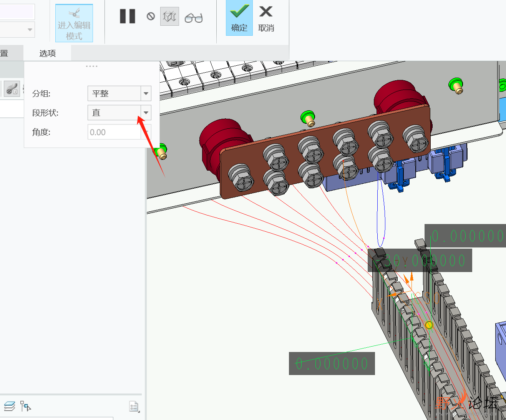Click the 30.000000 dimension label in the viewport
Viewport: 506px width, 420px height.
click(x=420, y=261)
